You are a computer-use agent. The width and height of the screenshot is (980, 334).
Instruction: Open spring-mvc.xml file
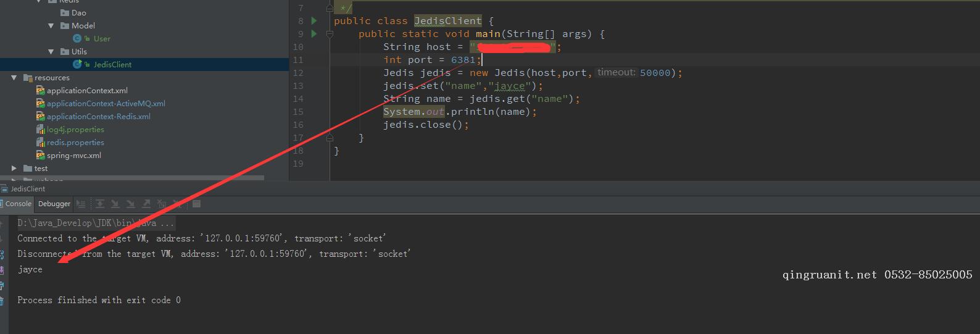pyautogui.click(x=74, y=155)
